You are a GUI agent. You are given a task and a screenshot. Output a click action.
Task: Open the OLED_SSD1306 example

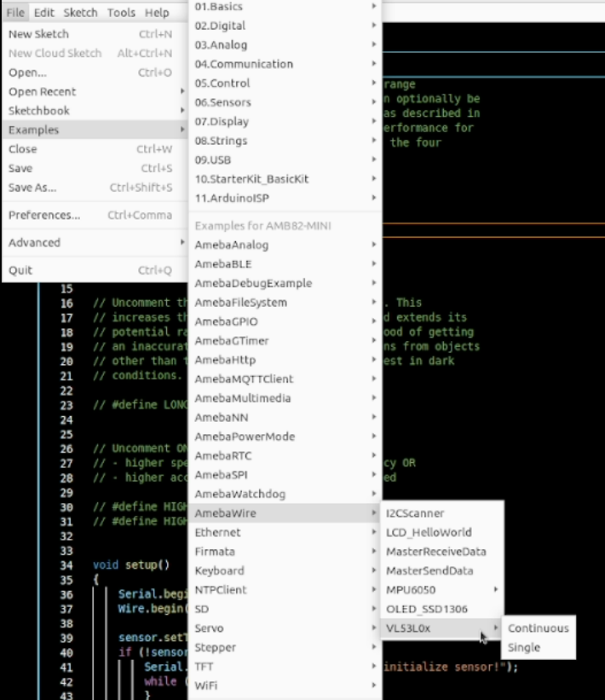tap(426, 609)
